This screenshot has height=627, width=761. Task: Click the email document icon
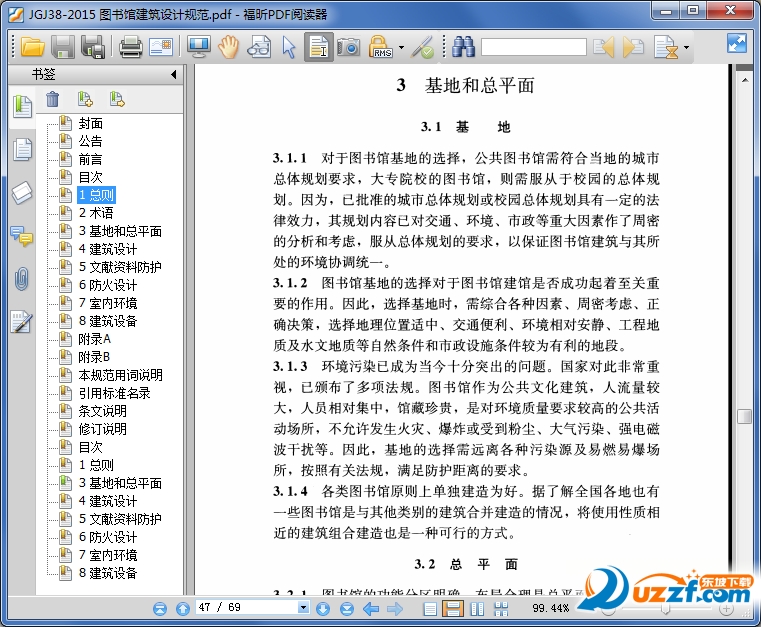pyautogui.click(x=161, y=47)
